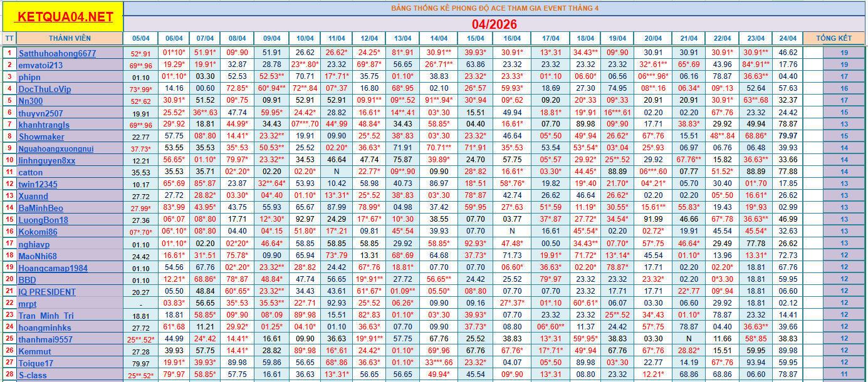Click the 33***.66 cell in Toique17's row
868x382 pixels.
tap(439, 363)
